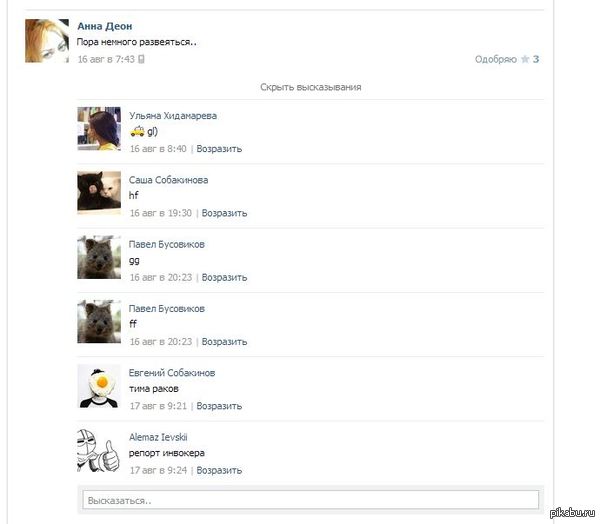This screenshot has width=600, height=524.
Task: Collapse comments via Скрыть высказывания
Action: 311,87
